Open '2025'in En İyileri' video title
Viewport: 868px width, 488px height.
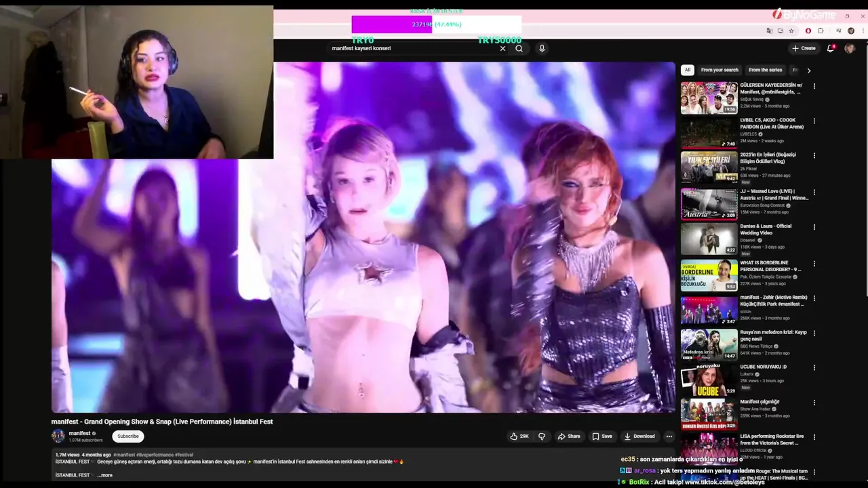click(768, 158)
